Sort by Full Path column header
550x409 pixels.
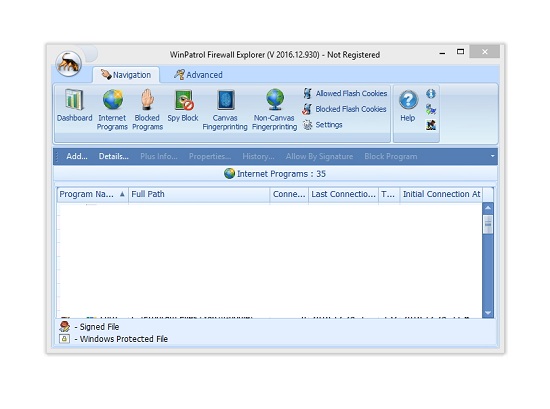click(199, 194)
